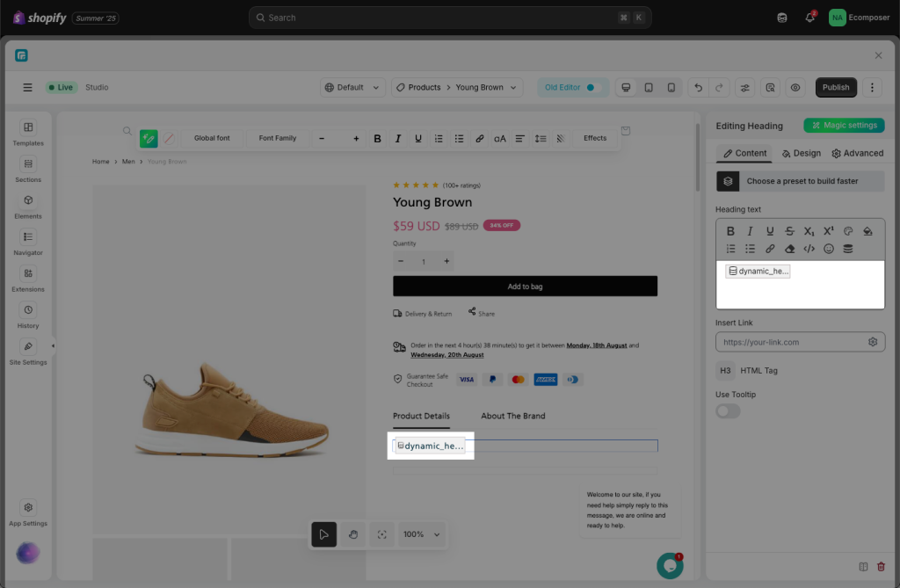Open the Effects menu
Screen dimensions: 900x588
pos(595,138)
